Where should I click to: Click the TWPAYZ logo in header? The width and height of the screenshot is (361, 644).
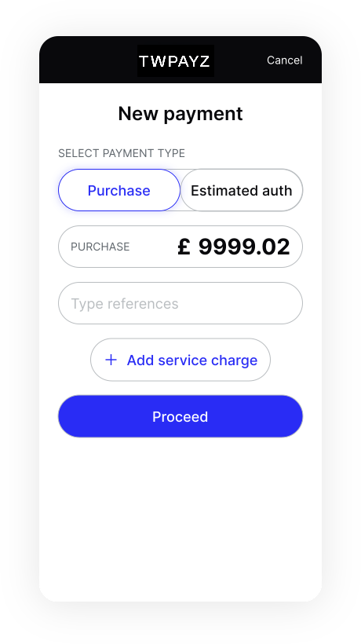coord(176,60)
